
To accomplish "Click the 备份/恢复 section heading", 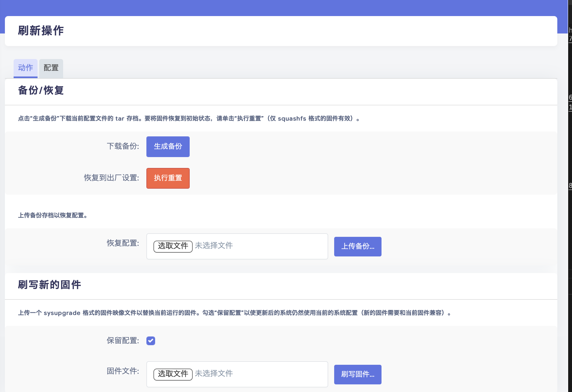I will pos(41,90).
